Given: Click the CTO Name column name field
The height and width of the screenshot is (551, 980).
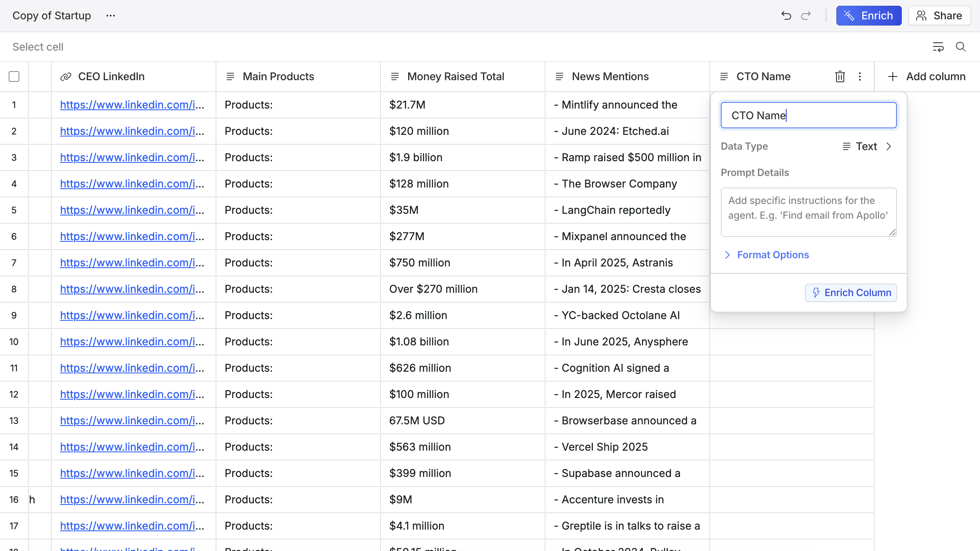Looking at the screenshot, I should [808, 116].
